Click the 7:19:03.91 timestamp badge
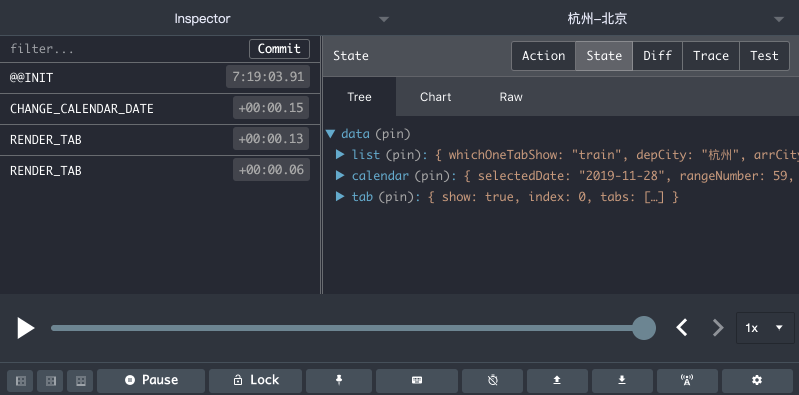The height and width of the screenshot is (395, 799). (x=268, y=77)
